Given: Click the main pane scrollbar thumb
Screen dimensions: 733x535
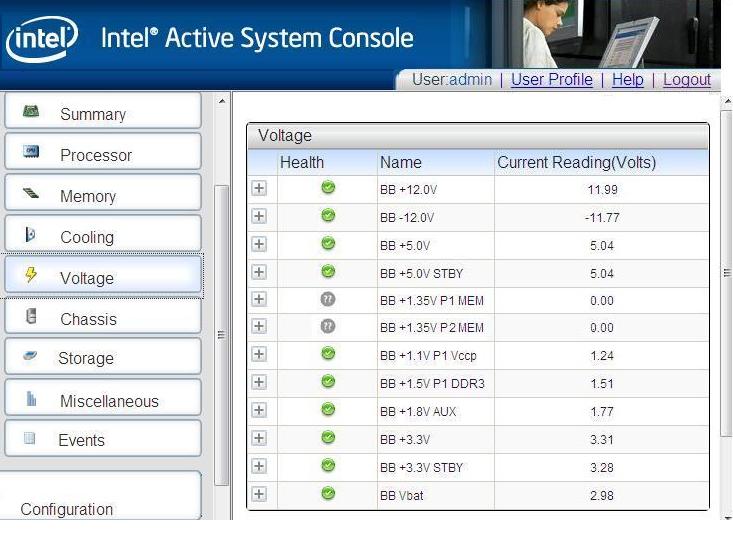Looking at the screenshot, I should (726, 273).
